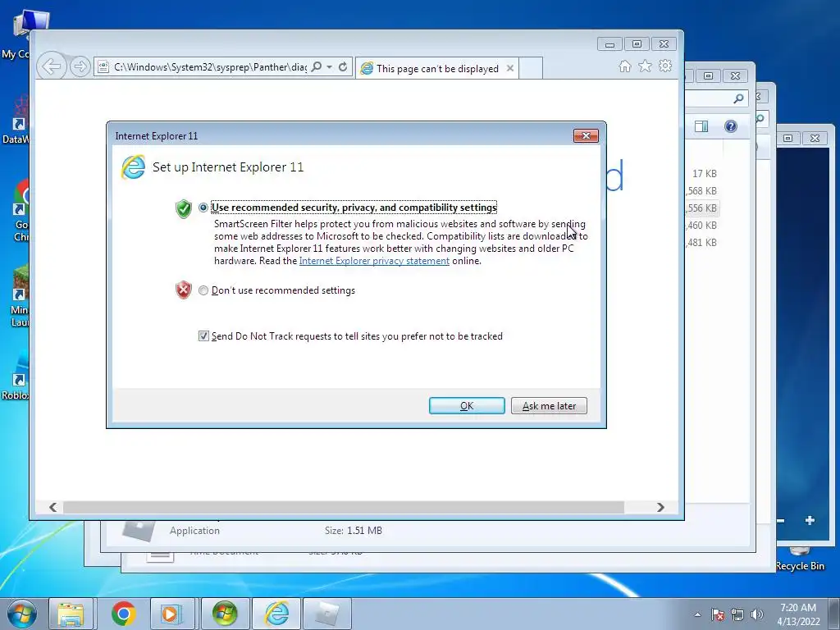The image size is (840, 630).
Task: Open File Explorer from taskbar
Action: pyautogui.click(x=71, y=614)
